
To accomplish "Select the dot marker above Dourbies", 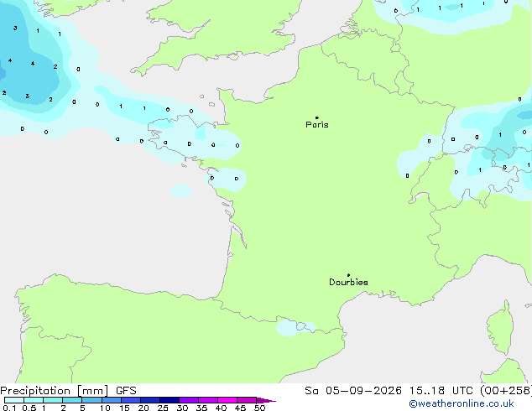I will (x=348, y=275).
